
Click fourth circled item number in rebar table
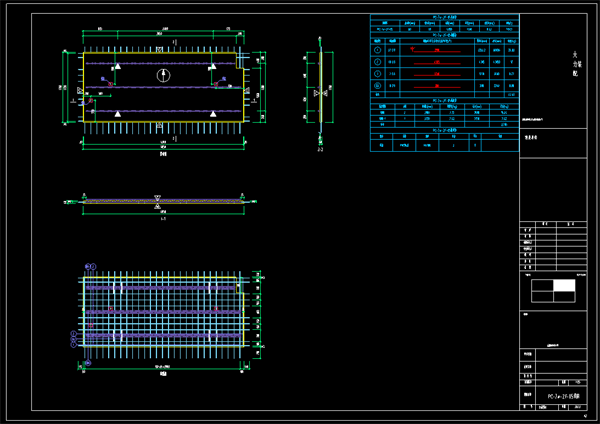377,86
